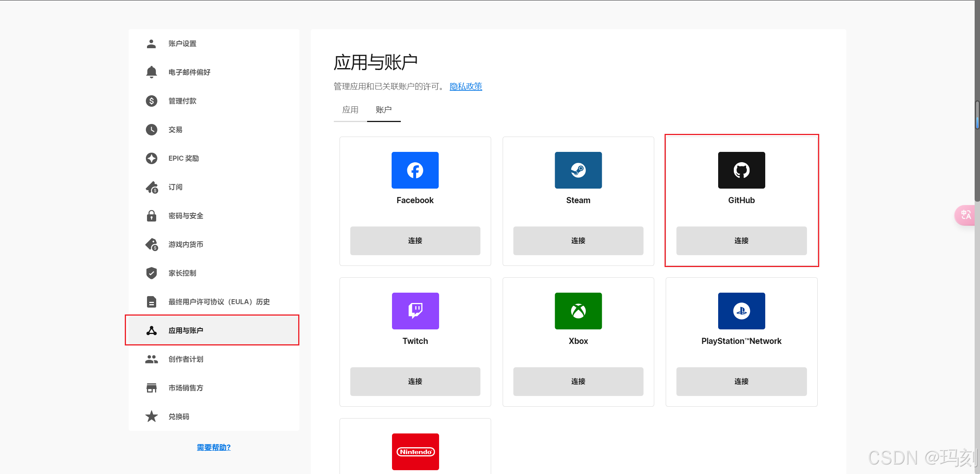Click the Facebook logo icon
Screen dimensions: 980x474
[x=415, y=170]
